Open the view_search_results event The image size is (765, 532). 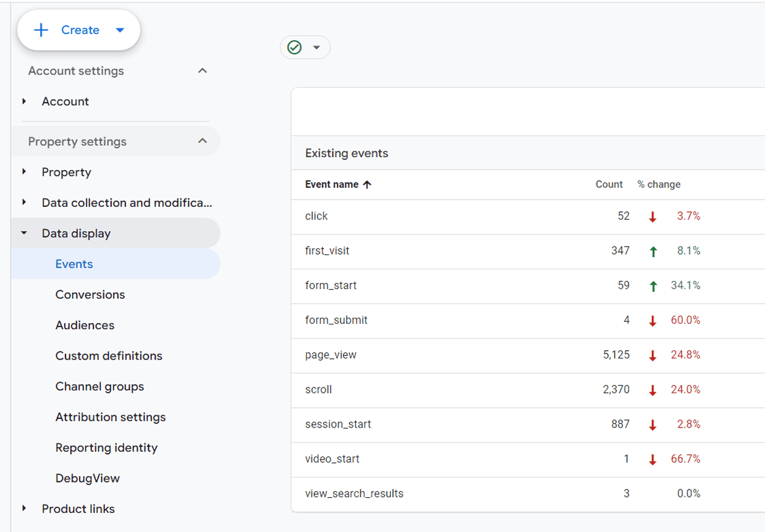[354, 494]
